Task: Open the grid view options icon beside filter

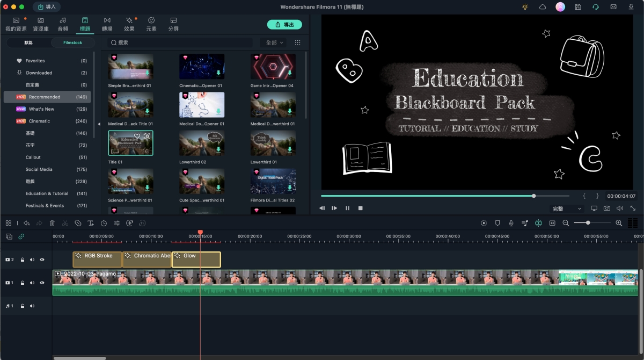Action: [x=298, y=42]
